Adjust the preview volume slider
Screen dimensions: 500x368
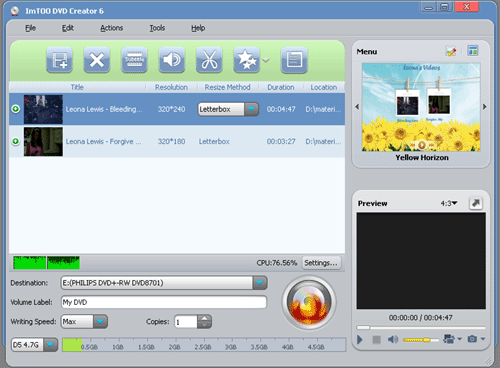[421, 340]
